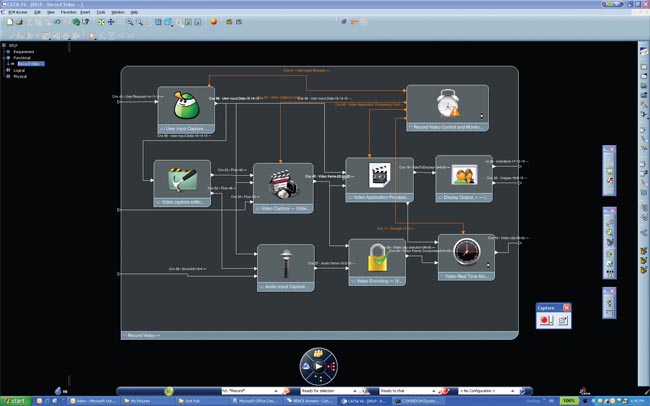Select the Video Encoding padlock block
The height and width of the screenshot is (406, 650).
[377, 262]
